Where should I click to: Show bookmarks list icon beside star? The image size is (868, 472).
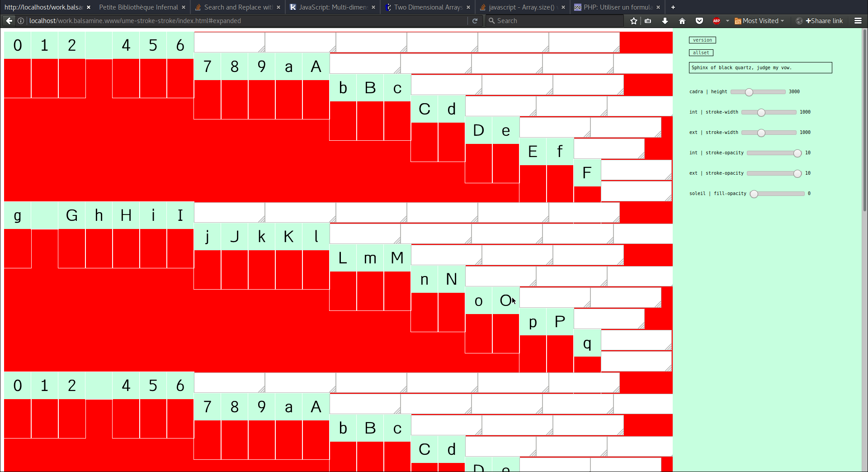pos(648,21)
